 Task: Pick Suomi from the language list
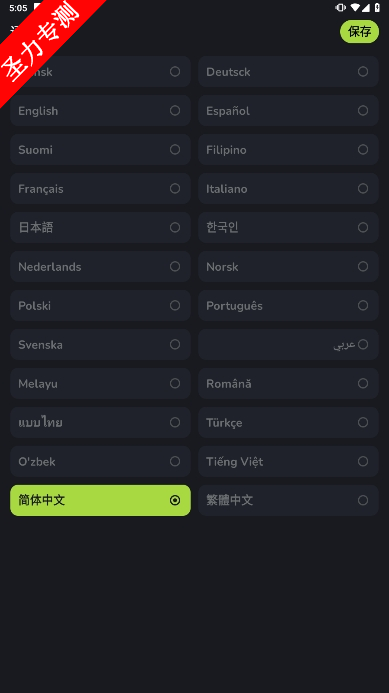[x=100, y=149]
